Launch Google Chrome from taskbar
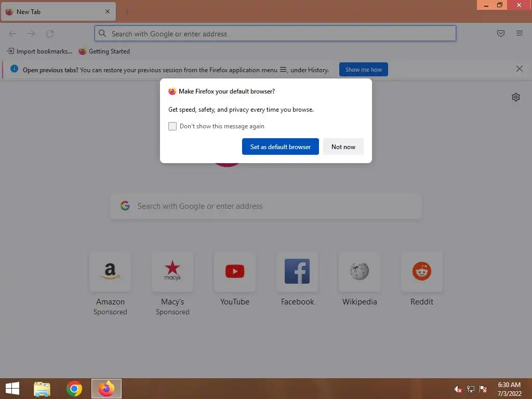Screen dimensions: 532x399 [x=74, y=389]
